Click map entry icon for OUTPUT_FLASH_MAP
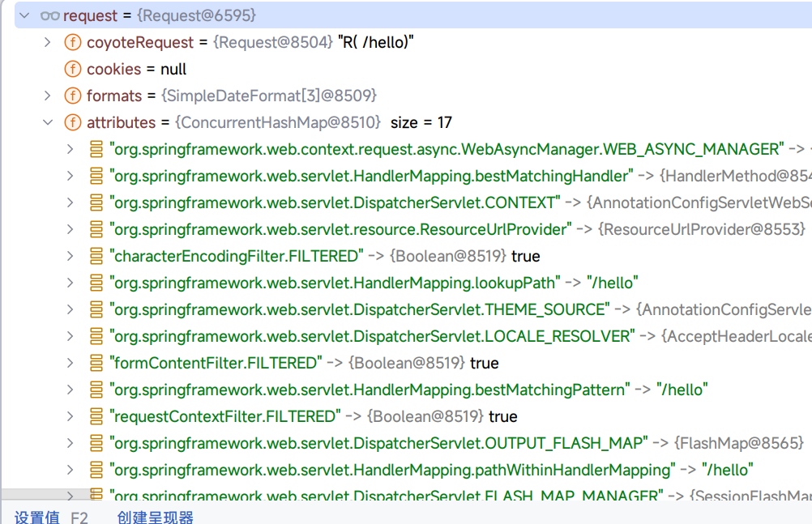The image size is (812, 524). tap(96, 443)
